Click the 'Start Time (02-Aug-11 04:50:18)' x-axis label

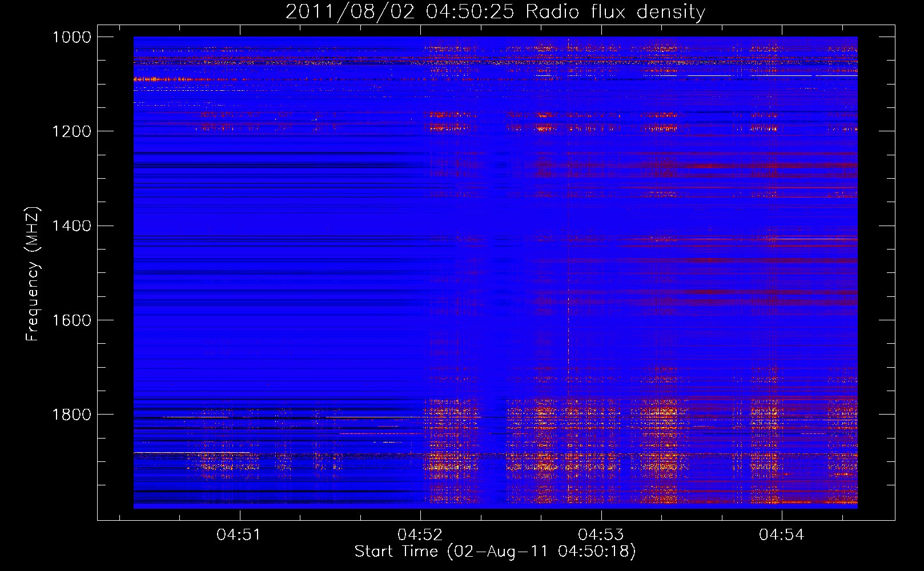pos(495,552)
